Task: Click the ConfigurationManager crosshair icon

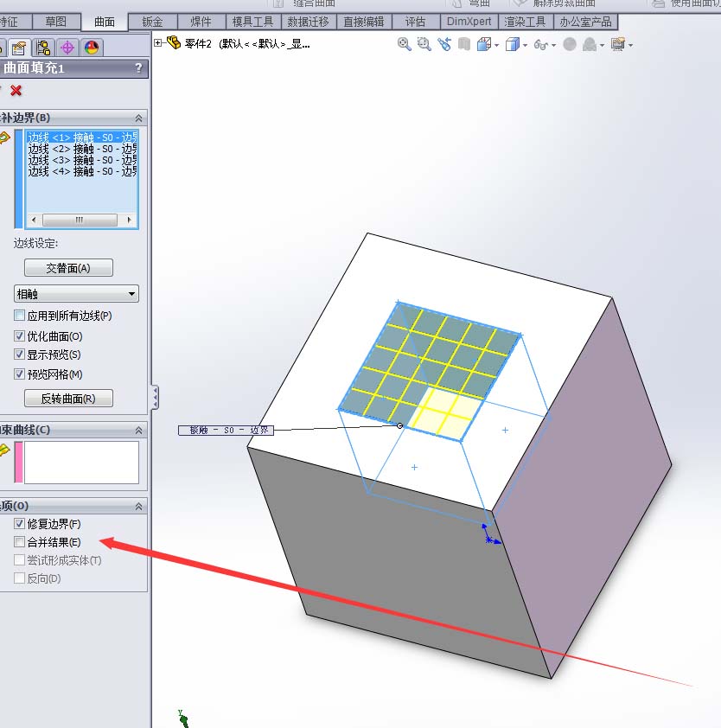Action: (x=67, y=48)
